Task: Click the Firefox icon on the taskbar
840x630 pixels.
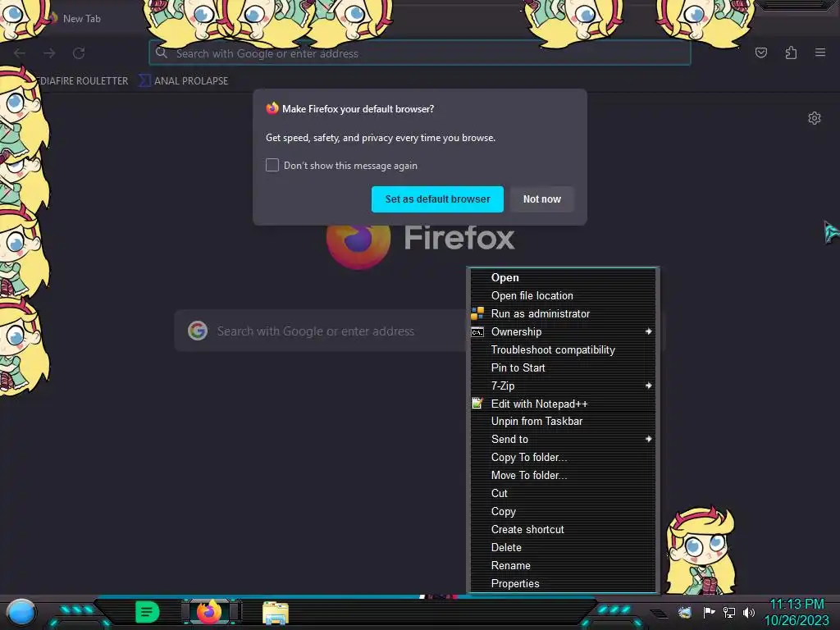Action: point(209,612)
